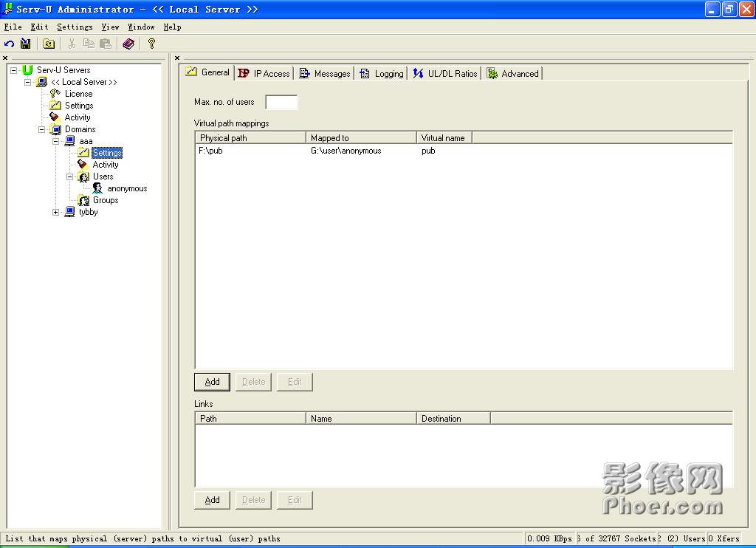Click the Links Path column header

click(251, 418)
